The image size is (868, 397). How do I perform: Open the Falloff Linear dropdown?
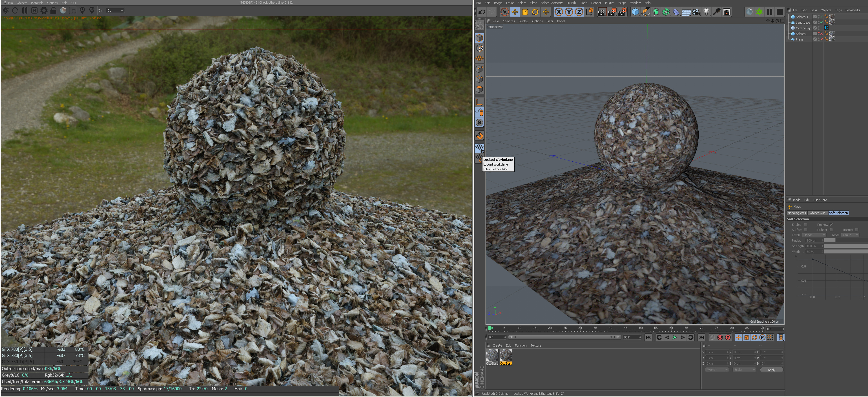coord(814,235)
